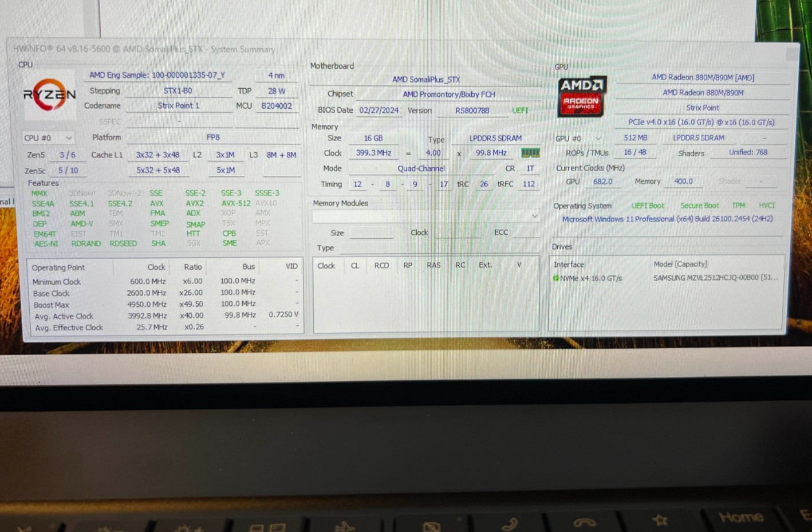The height and width of the screenshot is (532, 812).
Task: Click the RDSEED feature flag
Action: click(x=123, y=243)
